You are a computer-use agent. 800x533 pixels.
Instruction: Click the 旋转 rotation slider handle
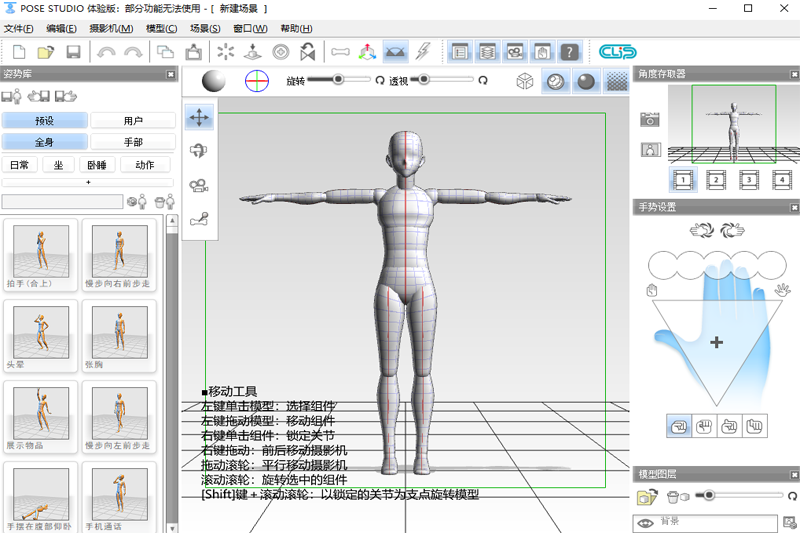pos(338,79)
